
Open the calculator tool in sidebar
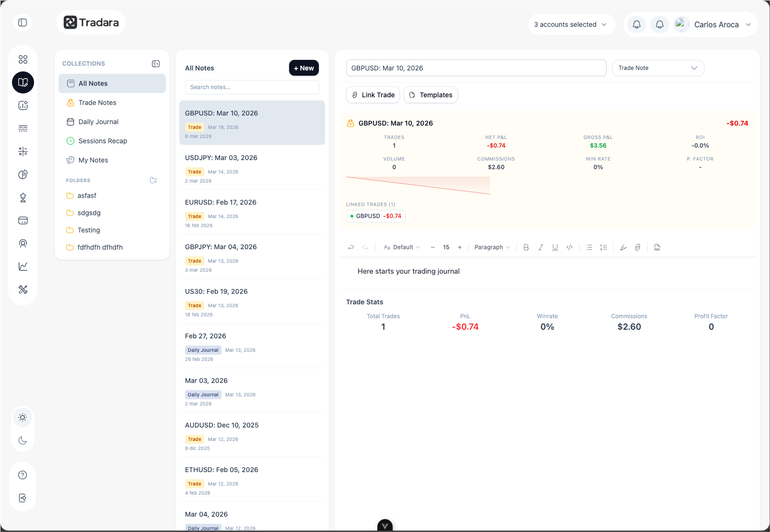(x=23, y=151)
